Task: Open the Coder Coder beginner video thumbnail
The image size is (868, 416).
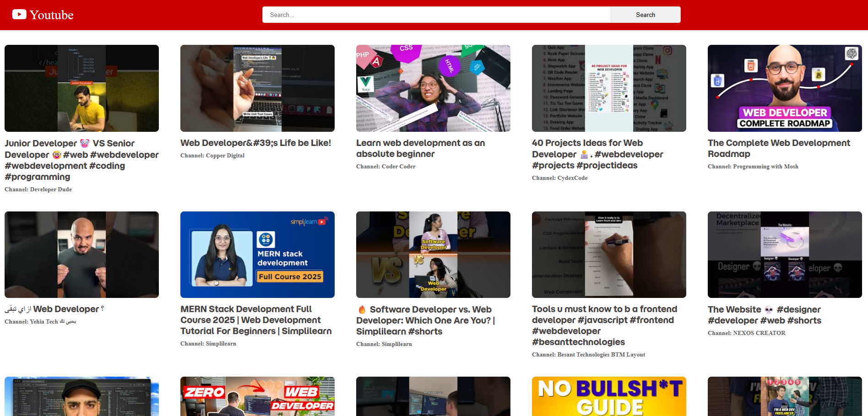Action: point(433,88)
